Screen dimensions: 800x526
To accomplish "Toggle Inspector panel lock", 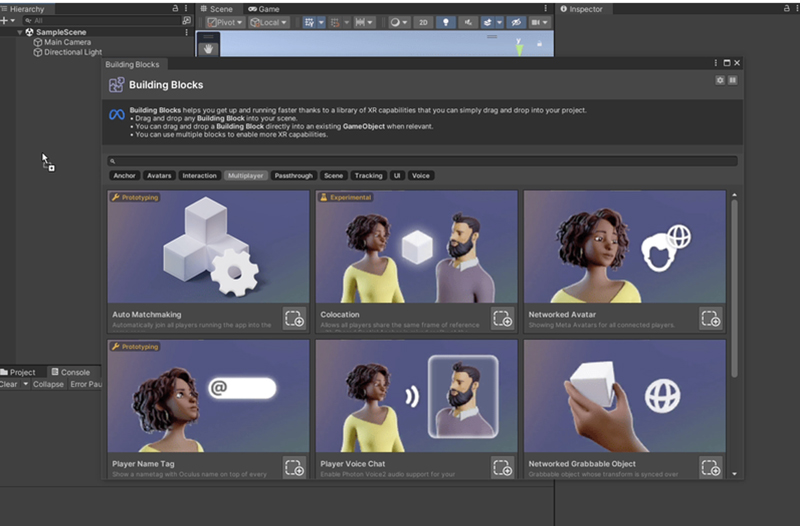I will (786, 9).
